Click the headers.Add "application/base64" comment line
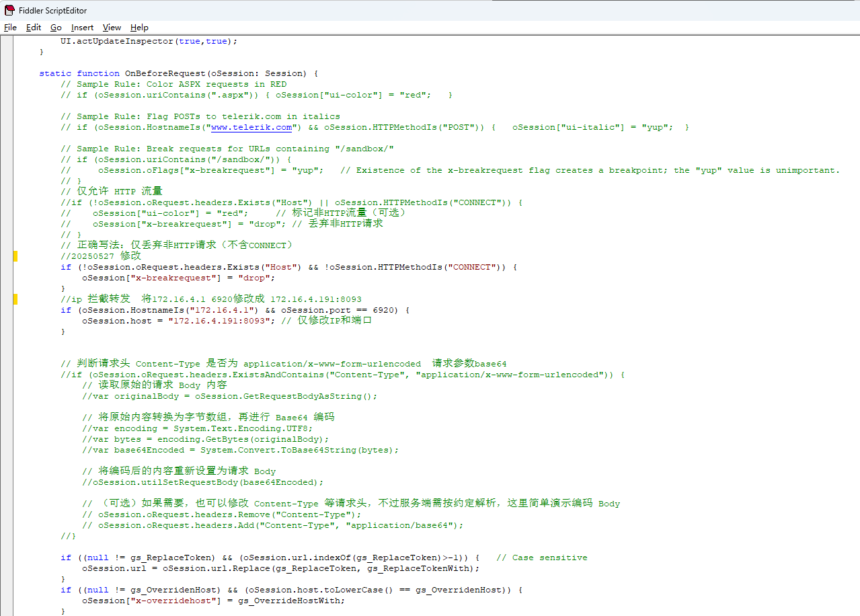Viewport: 860px width, 616px height. (x=273, y=525)
